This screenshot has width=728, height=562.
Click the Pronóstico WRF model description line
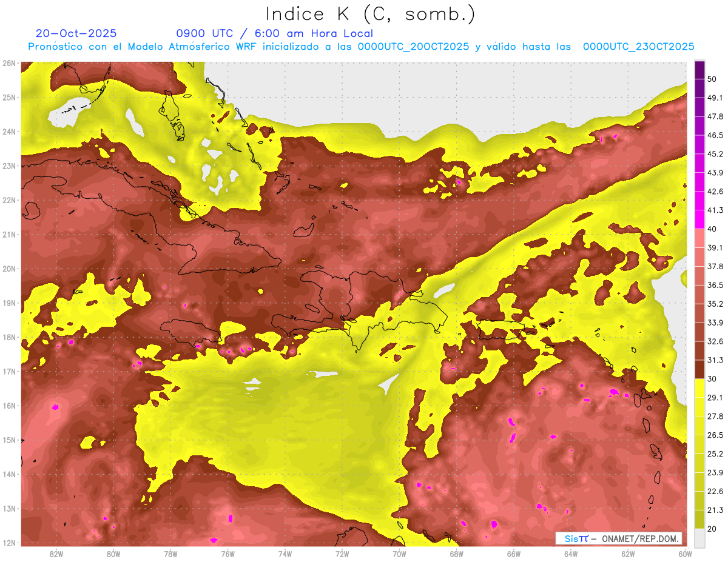tap(361, 47)
